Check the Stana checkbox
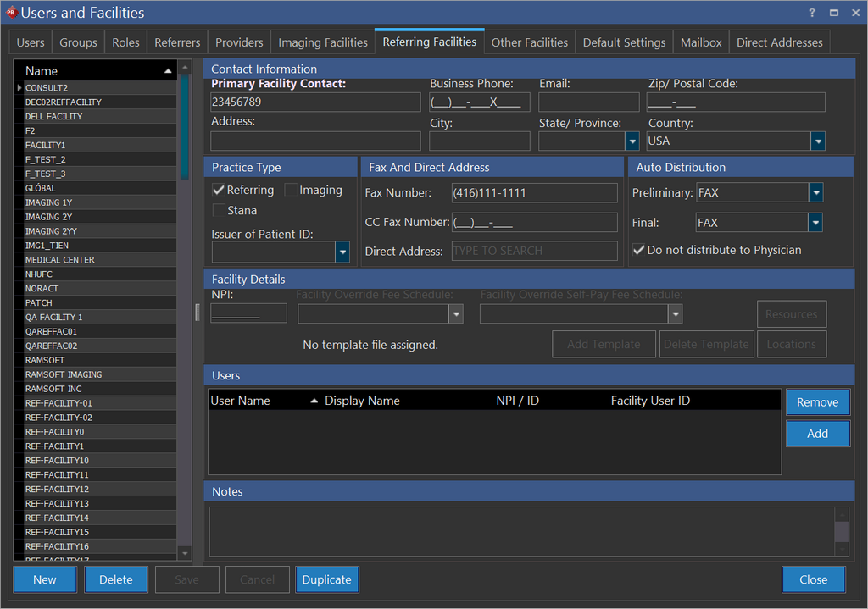 click(x=219, y=210)
